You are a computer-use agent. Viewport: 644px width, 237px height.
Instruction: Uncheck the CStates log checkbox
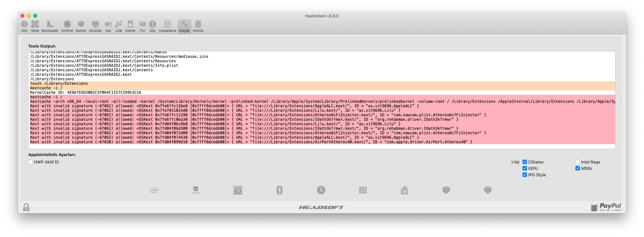525,162
